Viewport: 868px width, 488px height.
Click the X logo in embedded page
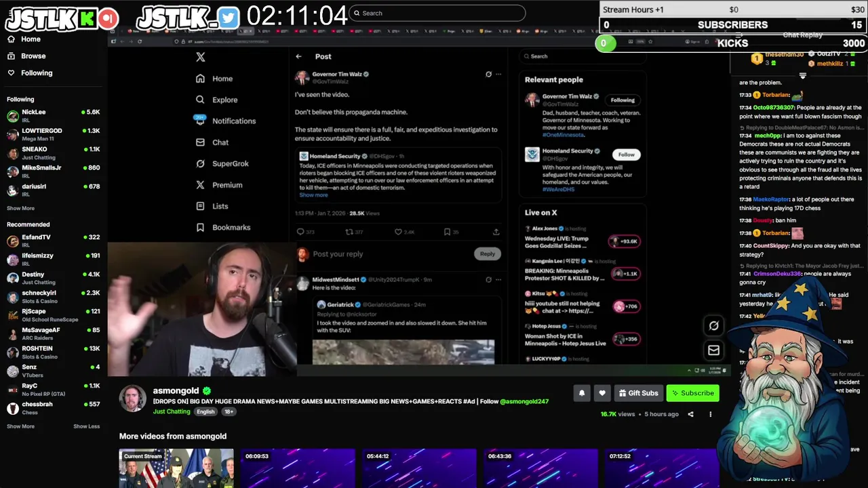[200, 57]
